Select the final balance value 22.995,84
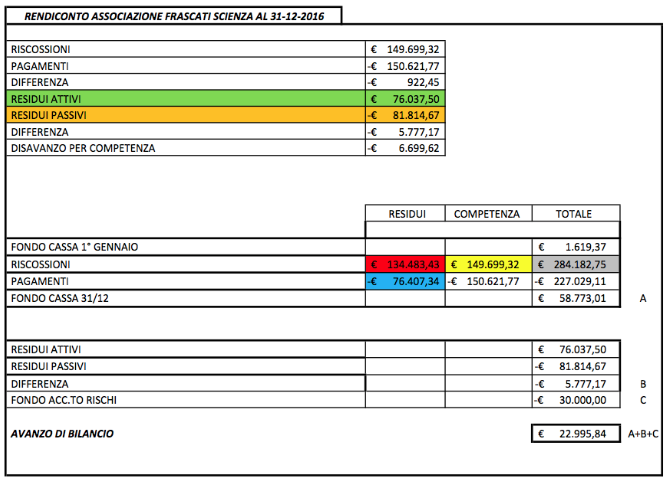Viewport: 671px width, 482px height. click(574, 434)
